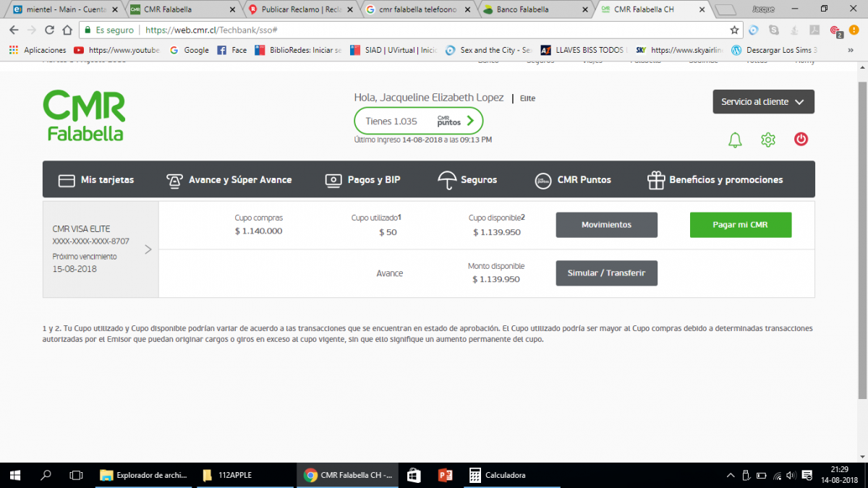Open BiblioRedes: Iniciar bookmark
The image size is (868, 488).
click(297, 50)
